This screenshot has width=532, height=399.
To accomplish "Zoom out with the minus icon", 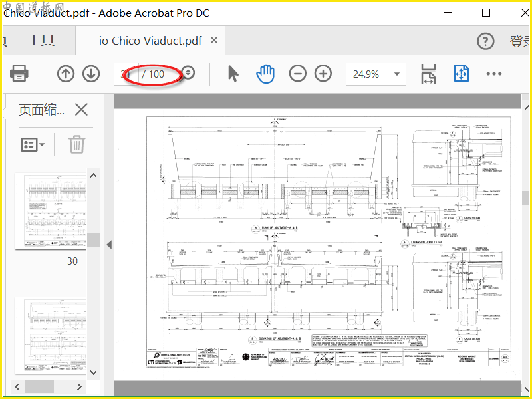I will tap(297, 74).
